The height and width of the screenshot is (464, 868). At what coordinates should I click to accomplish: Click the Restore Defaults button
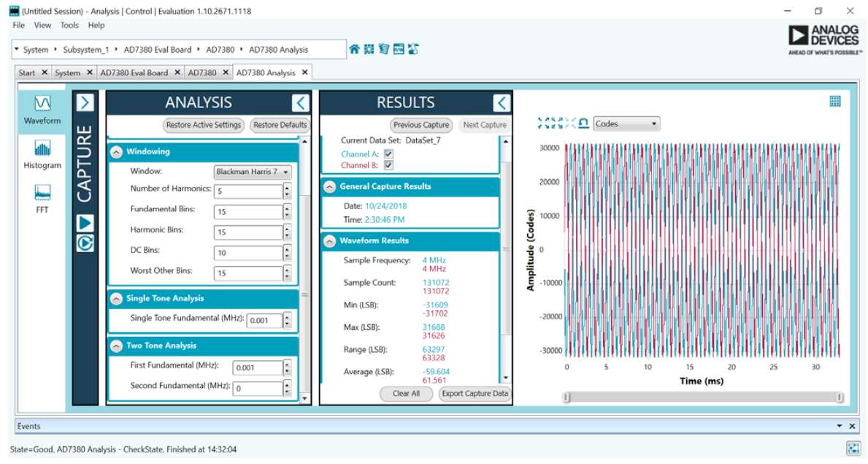point(280,125)
